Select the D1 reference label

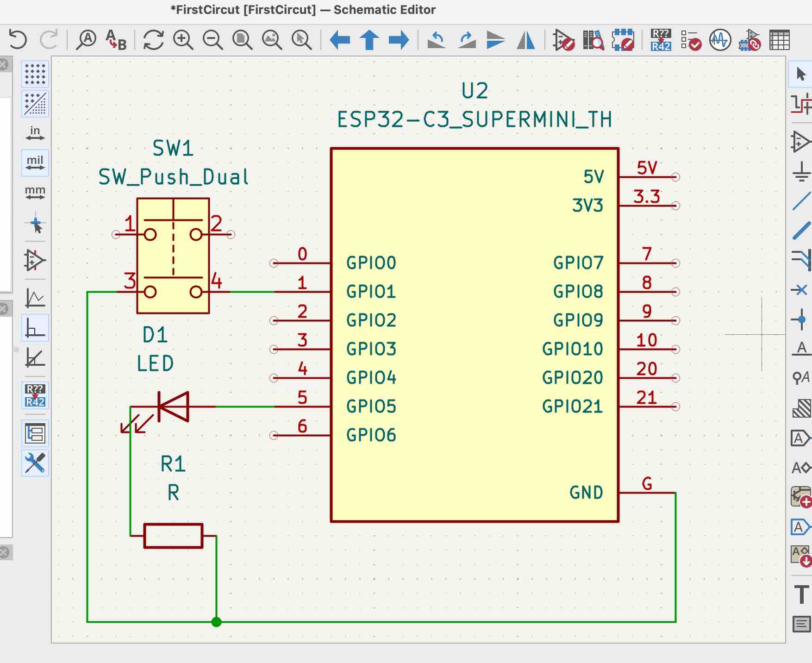(155, 335)
